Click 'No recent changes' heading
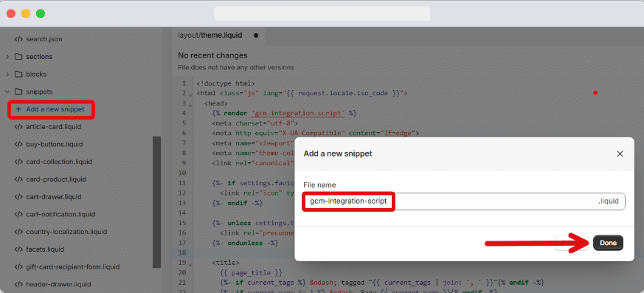 click(x=212, y=55)
